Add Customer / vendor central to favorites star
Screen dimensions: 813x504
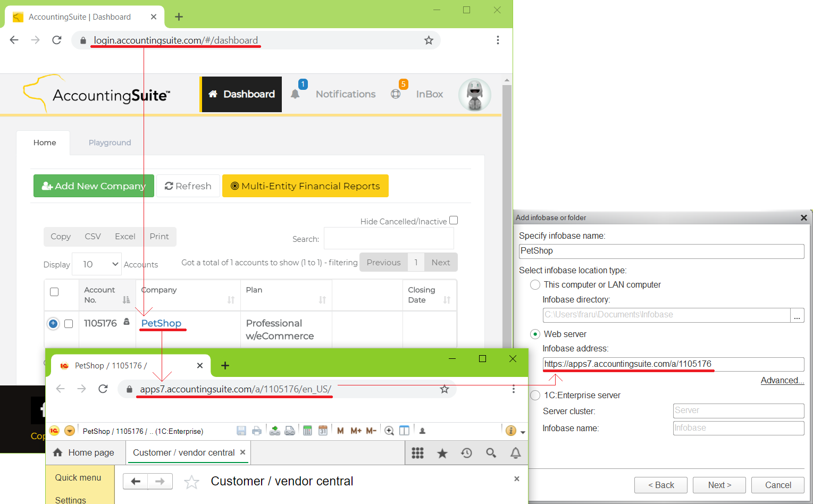(x=191, y=482)
